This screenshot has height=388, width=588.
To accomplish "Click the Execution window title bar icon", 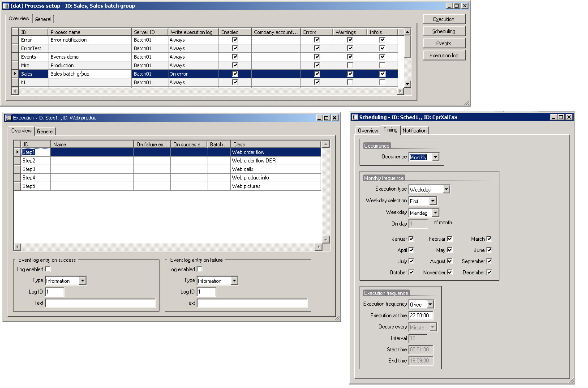I will point(8,118).
